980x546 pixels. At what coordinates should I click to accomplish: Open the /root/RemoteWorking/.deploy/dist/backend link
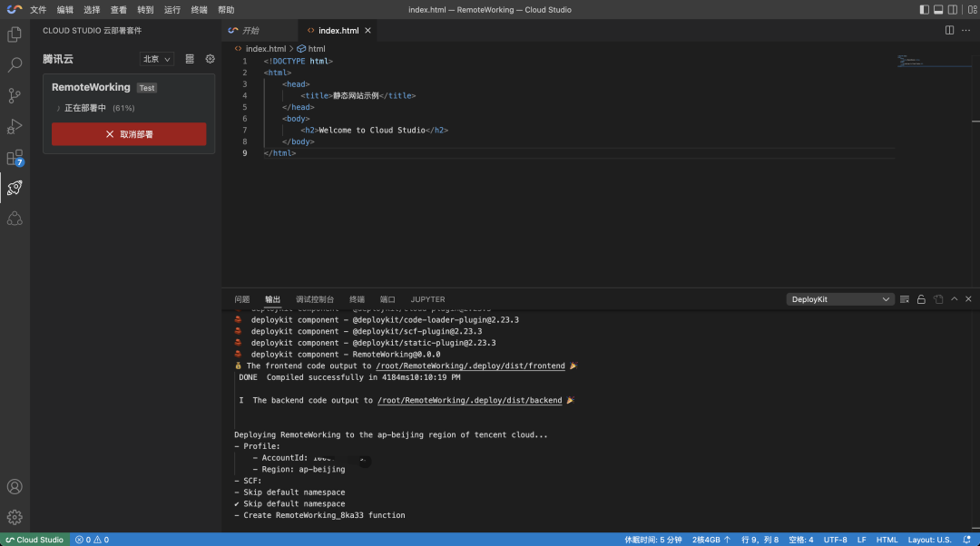469,401
